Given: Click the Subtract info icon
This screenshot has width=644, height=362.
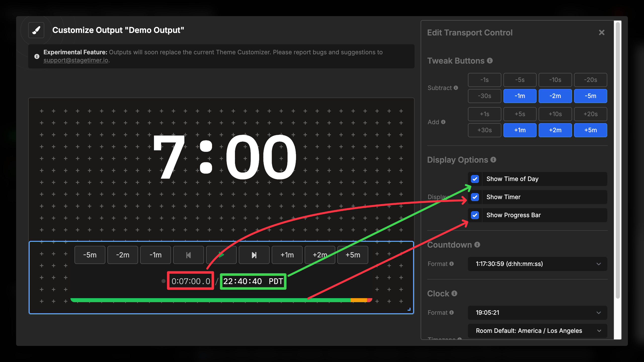Looking at the screenshot, I should 456,88.
